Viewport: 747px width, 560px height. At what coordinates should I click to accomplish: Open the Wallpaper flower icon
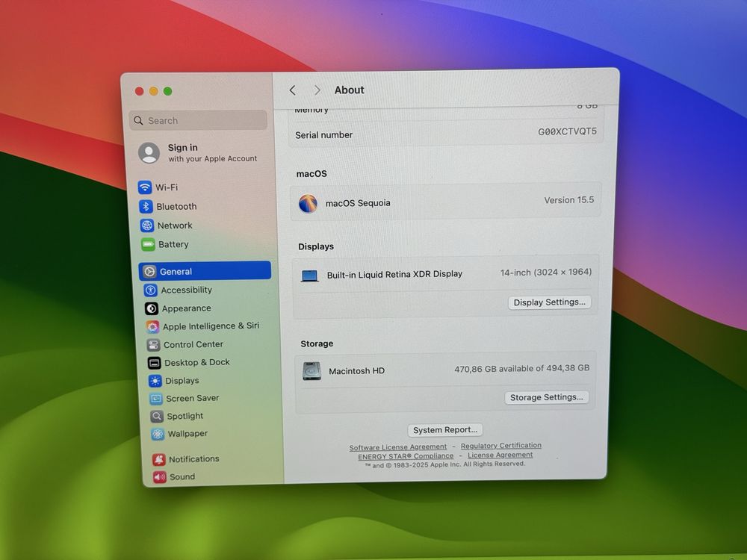pos(158,435)
